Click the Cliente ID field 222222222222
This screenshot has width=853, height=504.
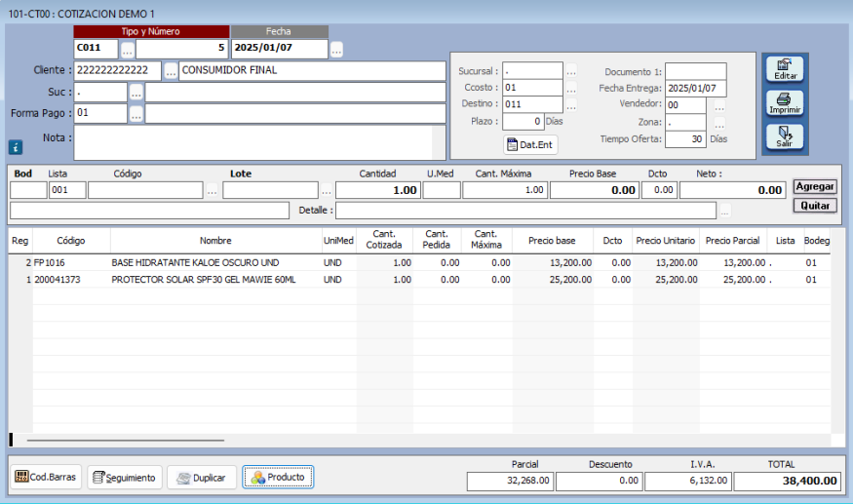[x=118, y=71]
